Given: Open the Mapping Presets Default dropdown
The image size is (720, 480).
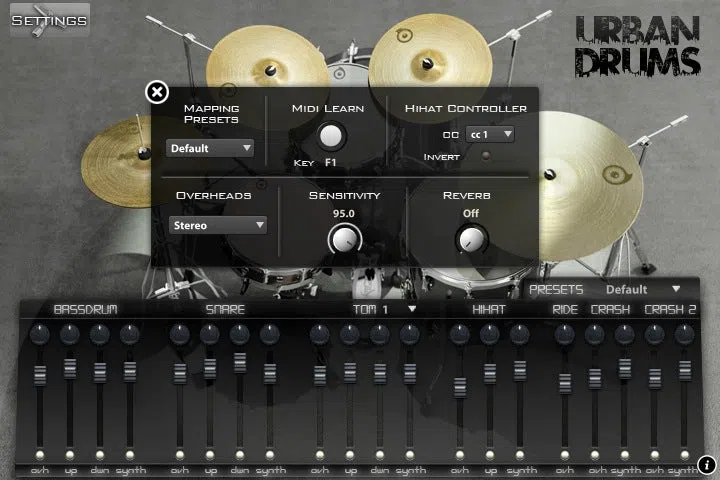Looking at the screenshot, I should [x=210, y=148].
